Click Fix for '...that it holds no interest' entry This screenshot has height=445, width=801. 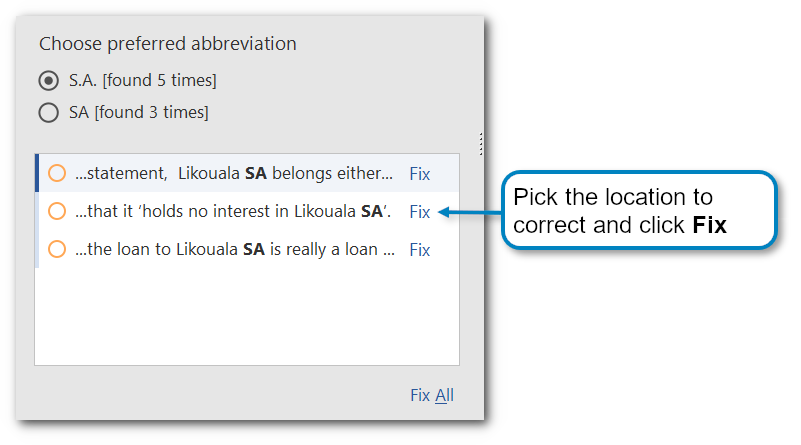pyautogui.click(x=420, y=212)
